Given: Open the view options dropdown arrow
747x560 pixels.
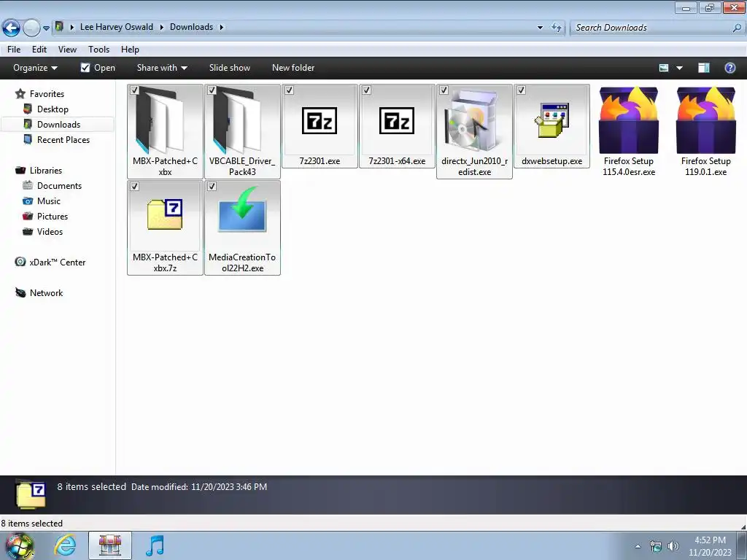Looking at the screenshot, I should pyautogui.click(x=680, y=68).
